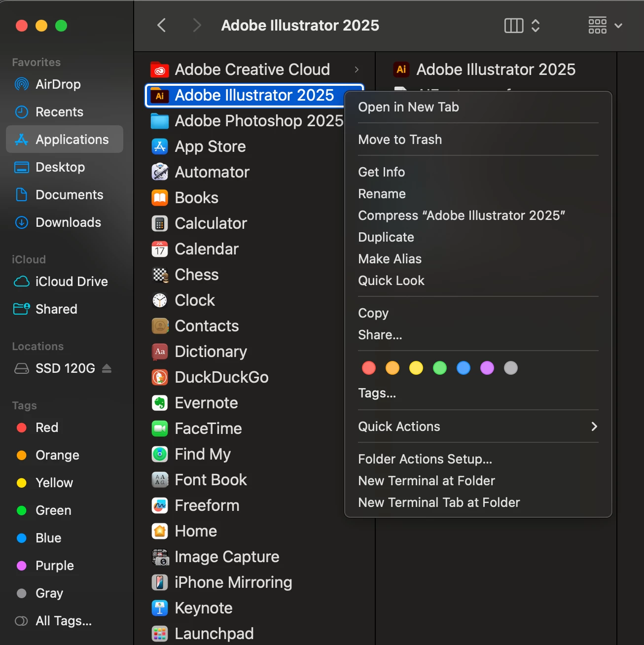
Task: Open the group-by options dropdown
Action: [606, 26]
